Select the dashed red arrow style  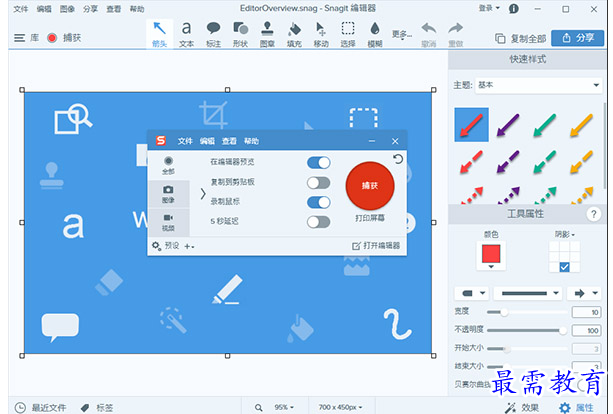pos(471,161)
